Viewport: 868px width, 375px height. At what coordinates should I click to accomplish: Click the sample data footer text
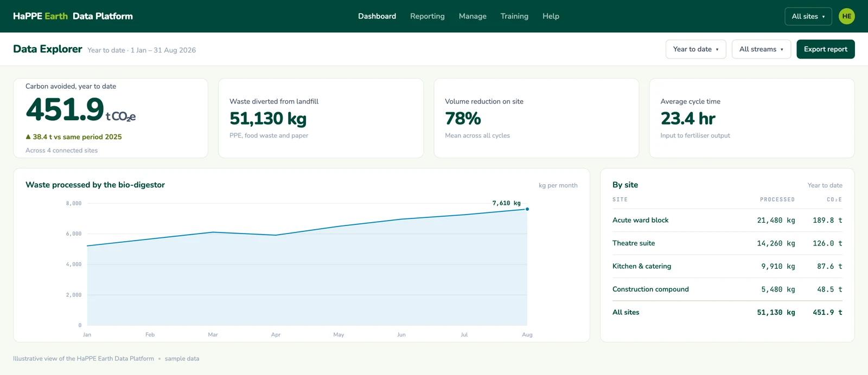point(182,359)
